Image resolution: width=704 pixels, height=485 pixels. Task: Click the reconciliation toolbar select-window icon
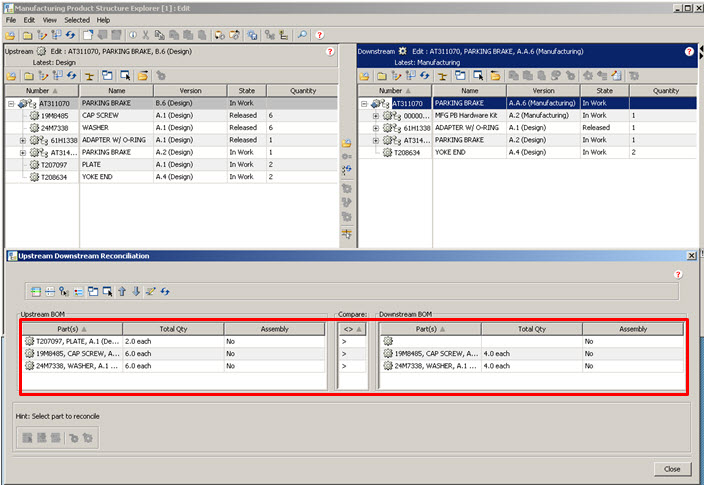[107, 291]
